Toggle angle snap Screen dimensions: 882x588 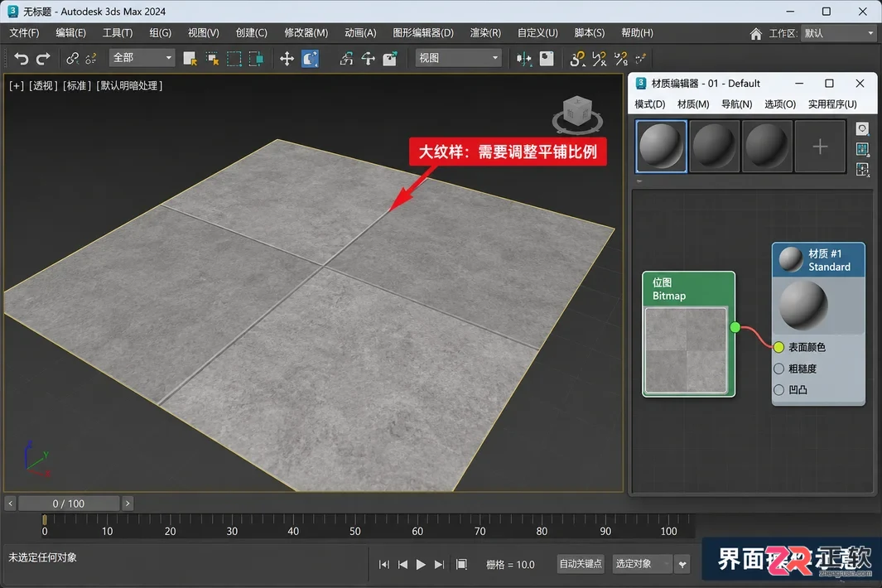coord(600,59)
